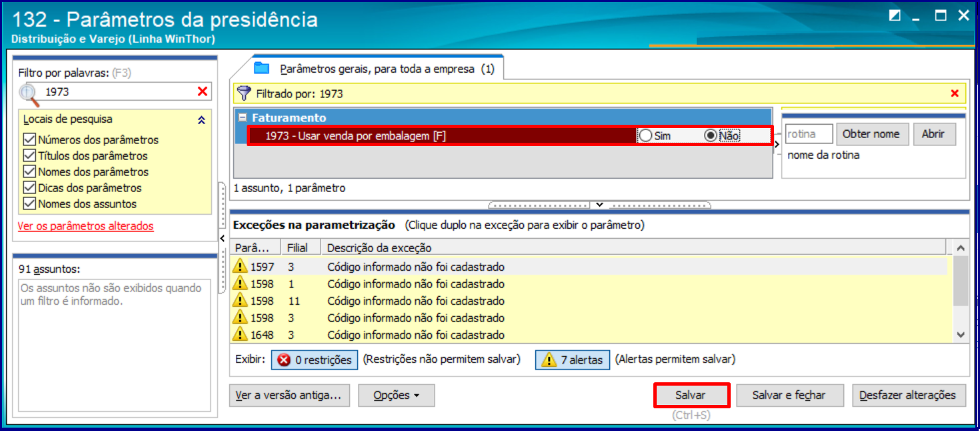This screenshot has height=431, width=980.
Task: Expand the routine panel arrow
Action: pos(777,144)
